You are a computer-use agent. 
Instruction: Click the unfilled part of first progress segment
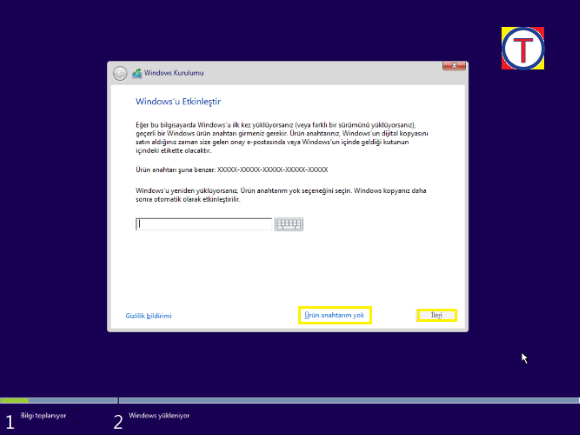point(73,400)
